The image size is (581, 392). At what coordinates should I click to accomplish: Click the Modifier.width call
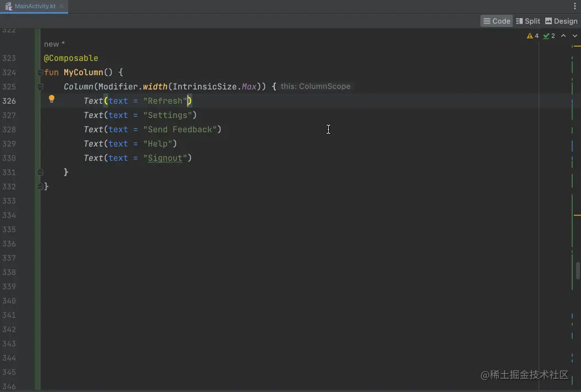132,87
